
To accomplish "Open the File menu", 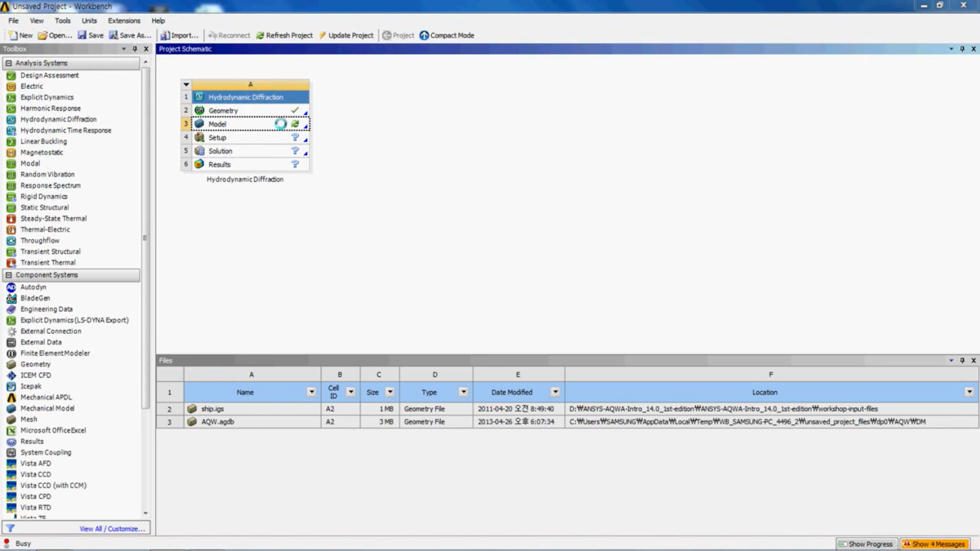I will point(13,20).
